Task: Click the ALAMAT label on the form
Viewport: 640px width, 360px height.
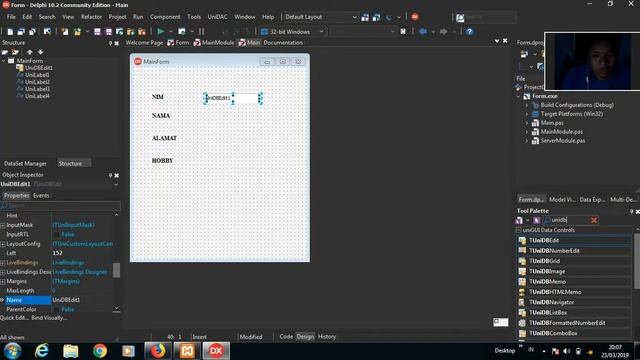Action: pyautogui.click(x=164, y=138)
